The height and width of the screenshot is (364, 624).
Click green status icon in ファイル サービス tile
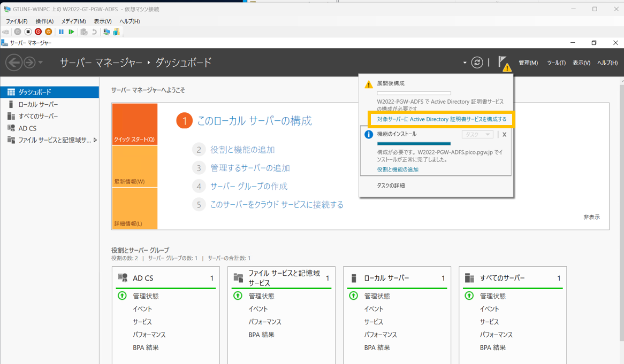pyautogui.click(x=238, y=296)
